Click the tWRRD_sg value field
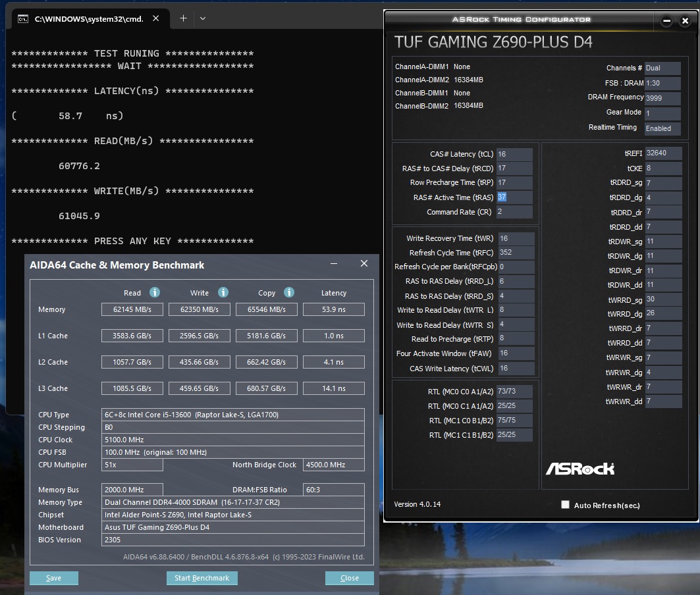This screenshot has width=700, height=595. (663, 299)
